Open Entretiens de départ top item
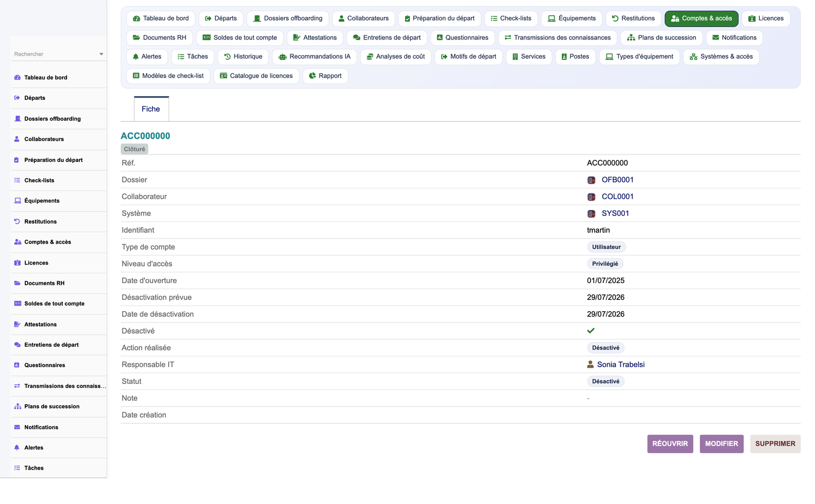The image size is (815, 504). tap(387, 38)
